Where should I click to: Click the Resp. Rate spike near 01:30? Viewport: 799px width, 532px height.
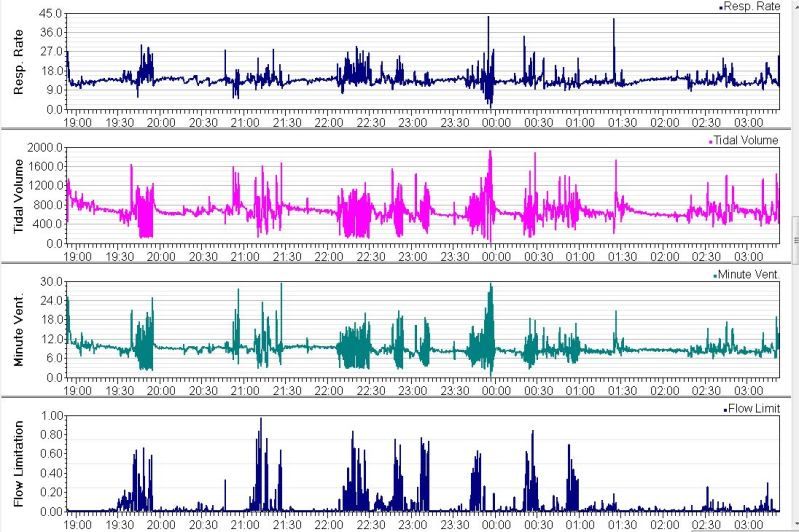pos(614,20)
